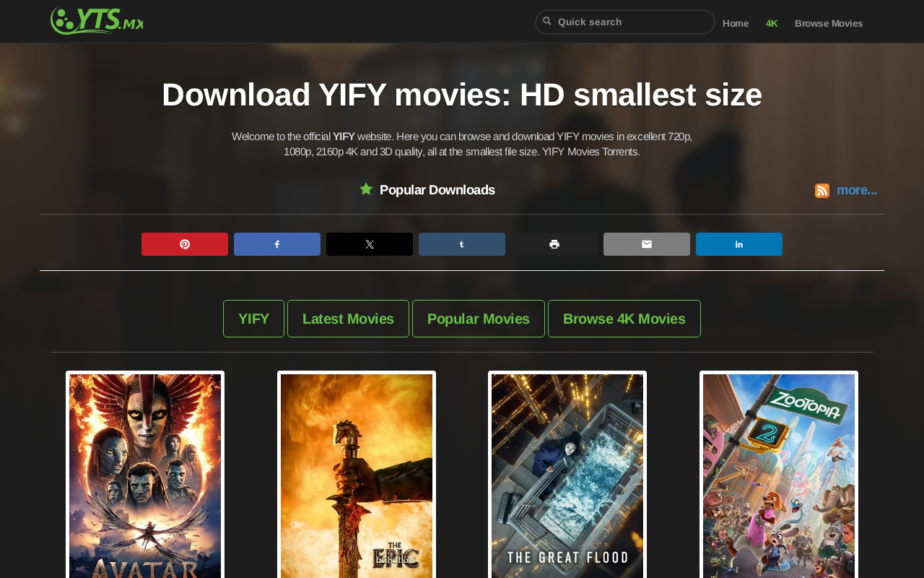Share on Facebook

click(277, 244)
